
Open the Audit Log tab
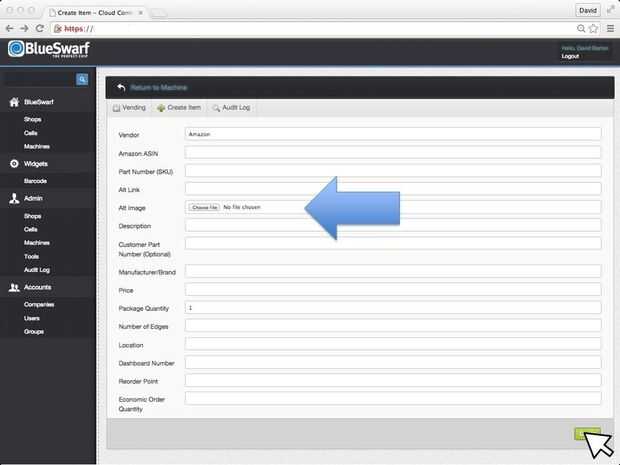tap(231, 108)
